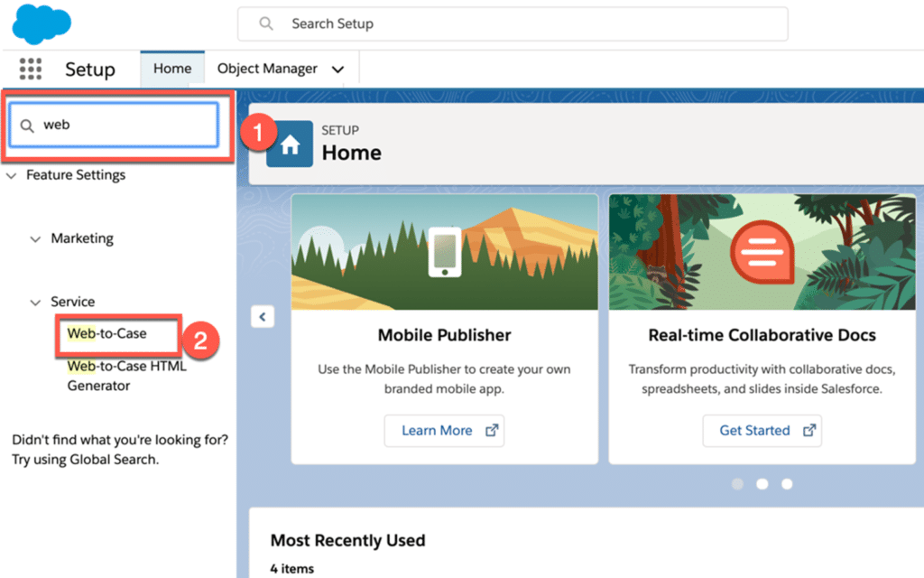Click the Get Started button
The width and height of the screenshot is (924, 578).
[762, 431]
